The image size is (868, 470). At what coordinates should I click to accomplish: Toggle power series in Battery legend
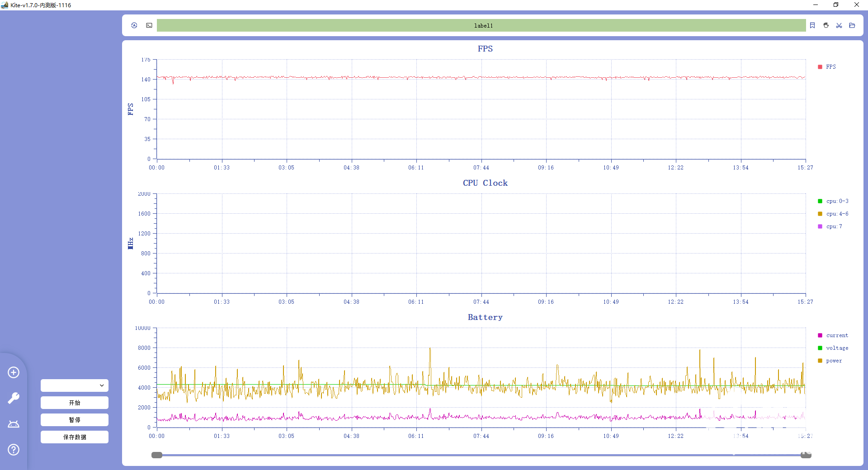[830, 361]
